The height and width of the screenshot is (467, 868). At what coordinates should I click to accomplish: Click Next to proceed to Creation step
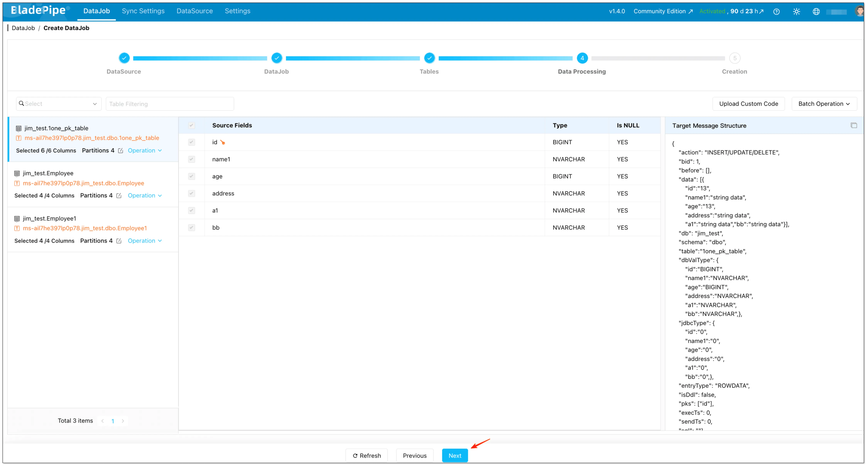(x=455, y=455)
